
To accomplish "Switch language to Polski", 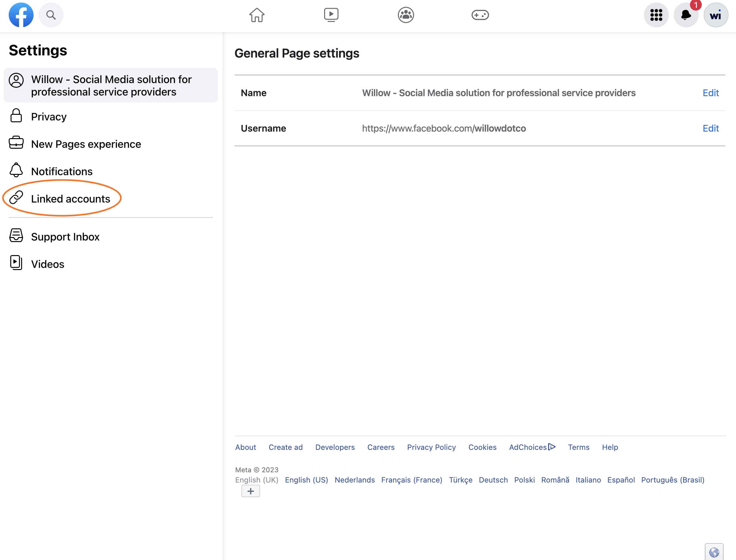I will [524, 480].
